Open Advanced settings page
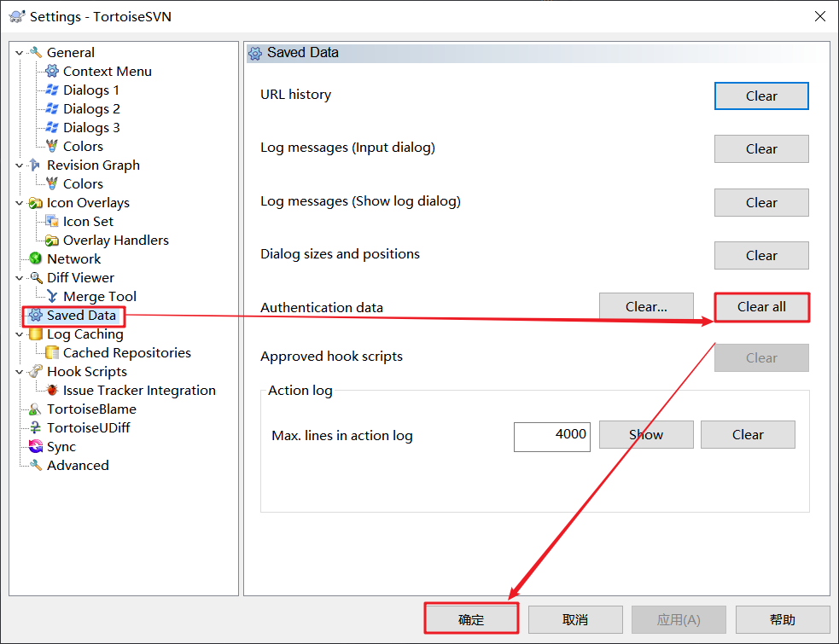The width and height of the screenshot is (839, 644). pos(78,466)
